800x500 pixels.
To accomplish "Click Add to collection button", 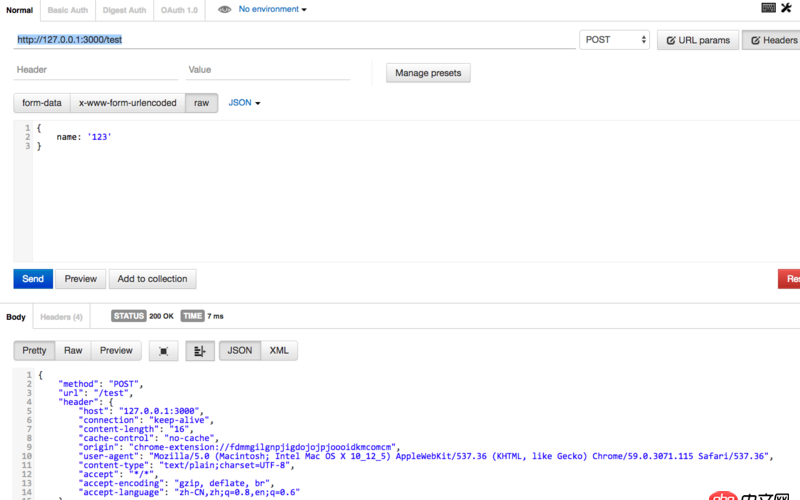I will tap(152, 279).
